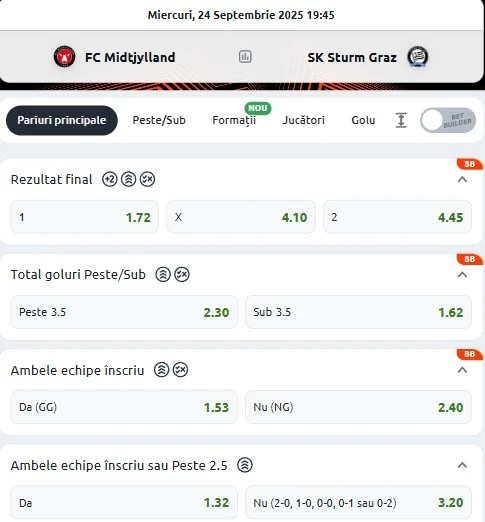The image size is (485, 522).
Task: Select home win odds 1.72
Action: [85, 217]
